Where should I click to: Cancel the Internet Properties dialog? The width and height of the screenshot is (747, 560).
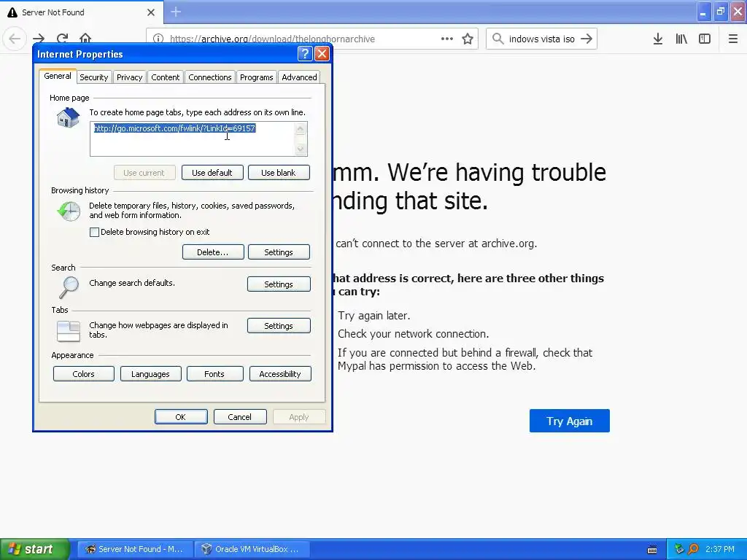[239, 417]
